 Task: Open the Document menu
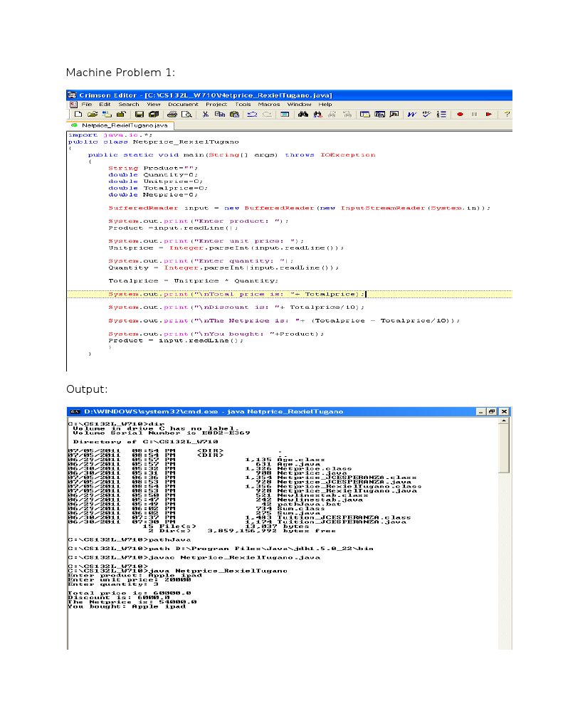[183, 105]
